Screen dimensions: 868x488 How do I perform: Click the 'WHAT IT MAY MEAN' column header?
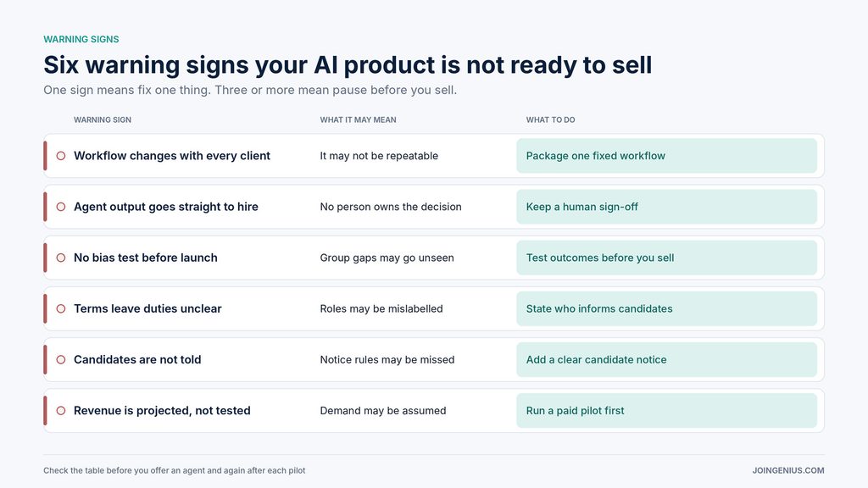tap(359, 119)
